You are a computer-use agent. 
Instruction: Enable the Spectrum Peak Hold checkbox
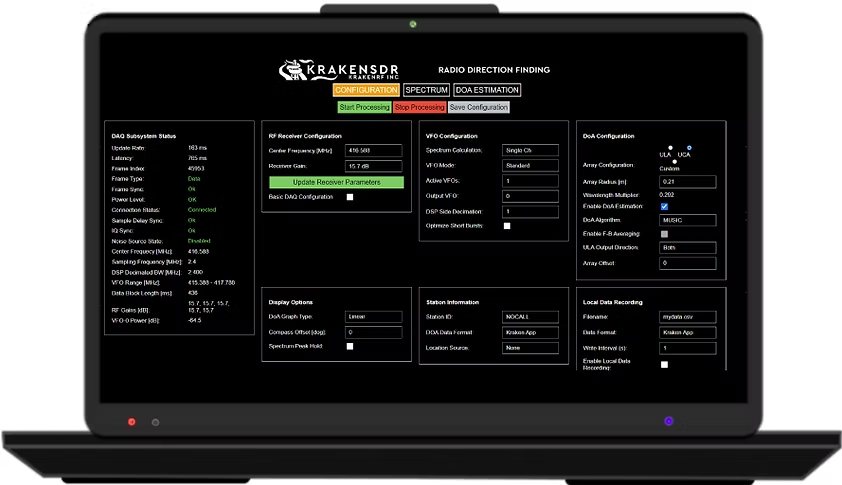pyautogui.click(x=350, y=346)
